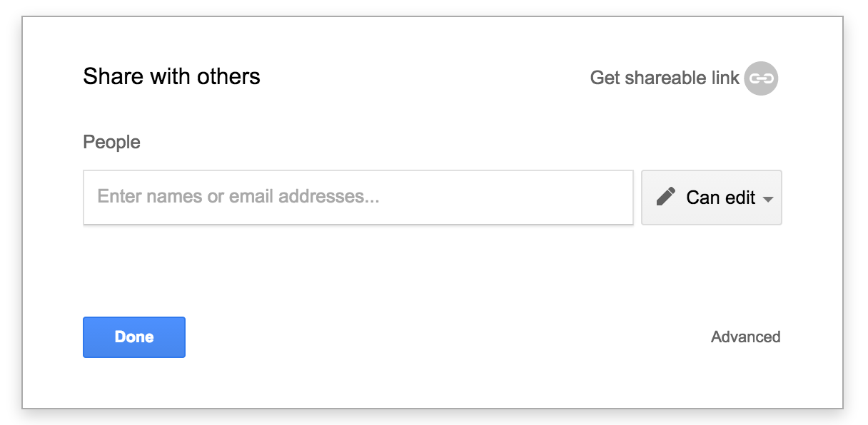The height and width of the screenshot is (425, 868).
Task: Select the Share with others heading
Action: (x=171, y=76)
